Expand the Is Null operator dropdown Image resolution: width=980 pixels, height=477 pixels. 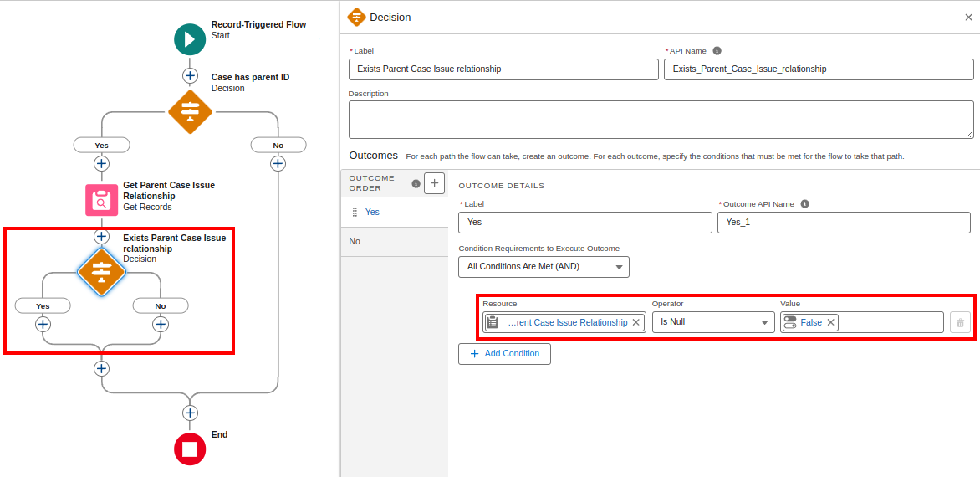712,322
